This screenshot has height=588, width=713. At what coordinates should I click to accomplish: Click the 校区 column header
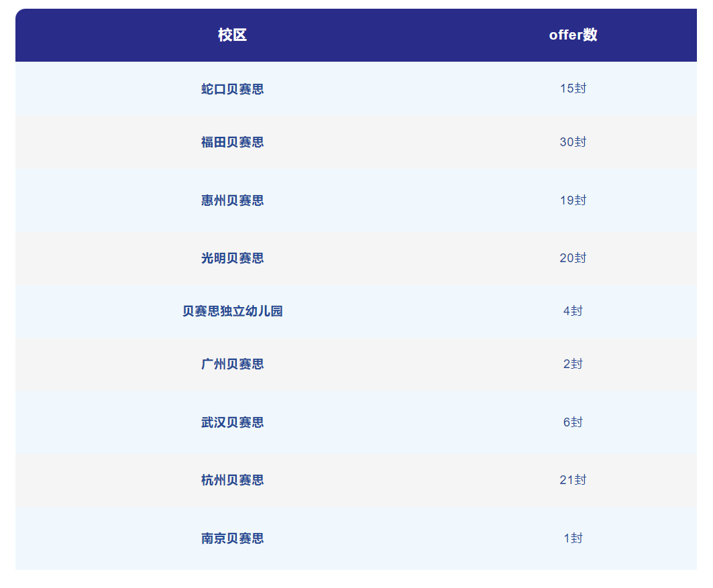232,36
